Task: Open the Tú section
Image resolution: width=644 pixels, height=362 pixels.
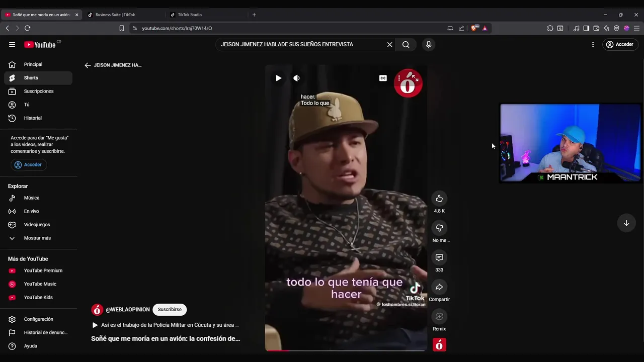Action: pos(38,105)
